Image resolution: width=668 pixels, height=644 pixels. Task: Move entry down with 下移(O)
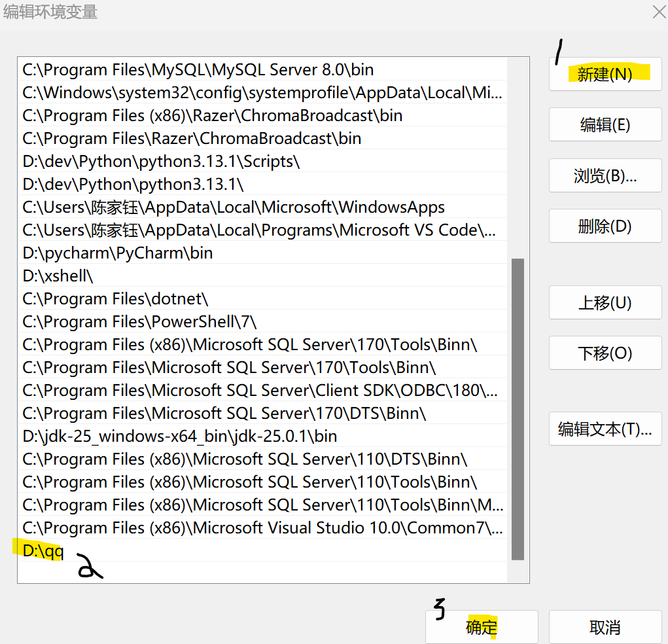tap(605, 353)
